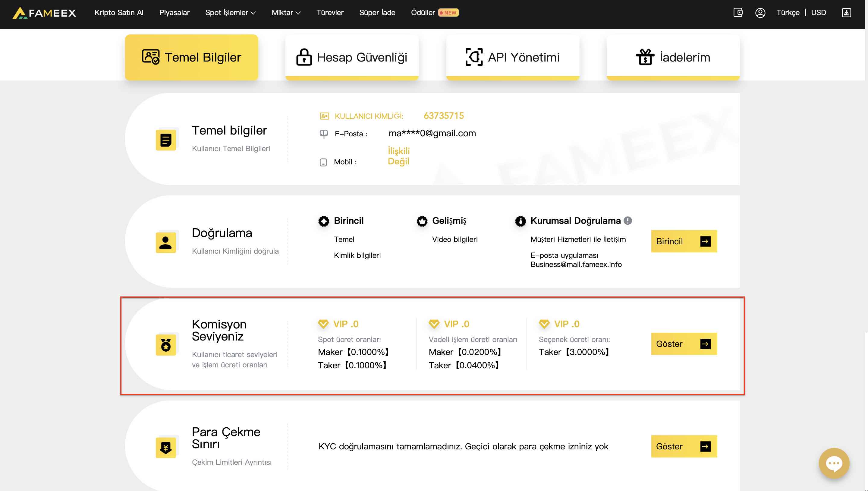Click the user ID 63735715
The width and height of the screenshot is (868, 491).
point(443,116)
